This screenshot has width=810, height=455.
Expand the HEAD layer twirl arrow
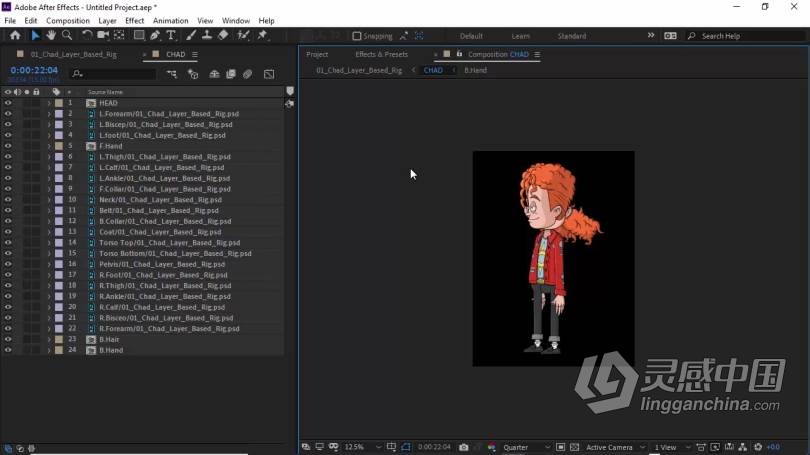click(49, 103)
